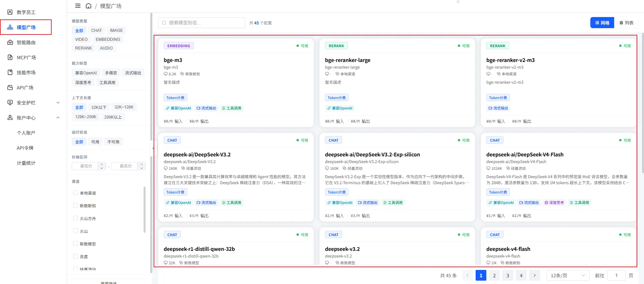Filter model type by EMBEDDING
The height and width of the screenshot is (284, 644).
click(108, 40)
